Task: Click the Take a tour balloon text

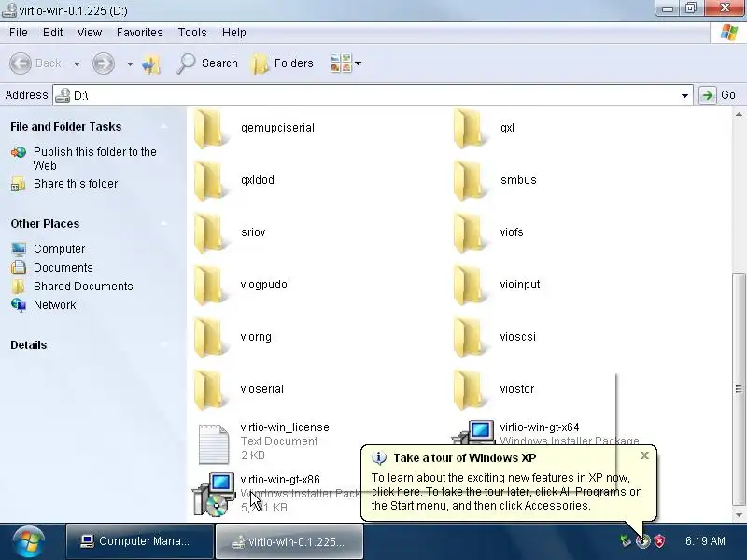Action: pos(506,492)
